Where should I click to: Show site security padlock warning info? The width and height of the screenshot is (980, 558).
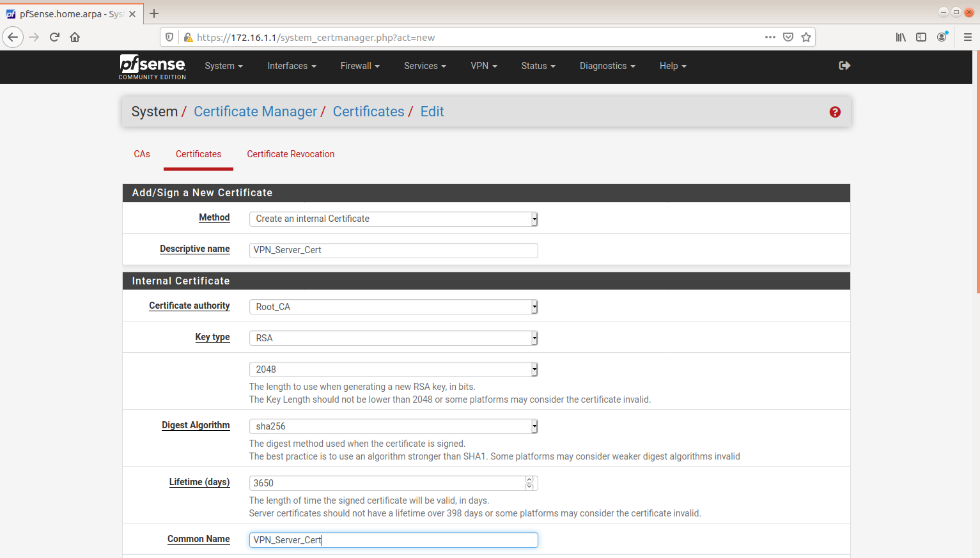188,37
